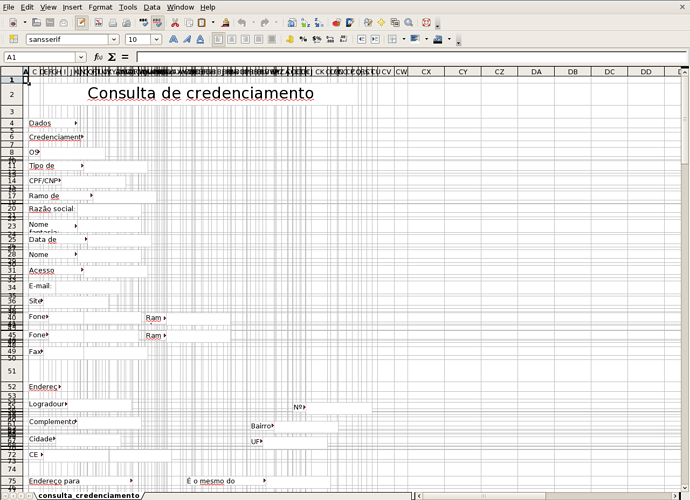Copy the selection
The image size is (690, 500).
pos(189,22)
